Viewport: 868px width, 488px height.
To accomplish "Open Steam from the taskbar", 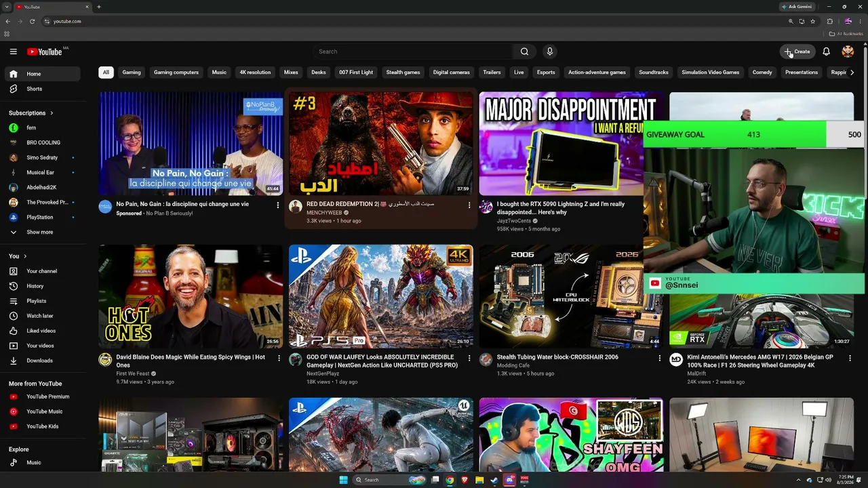I will (494, 480).
